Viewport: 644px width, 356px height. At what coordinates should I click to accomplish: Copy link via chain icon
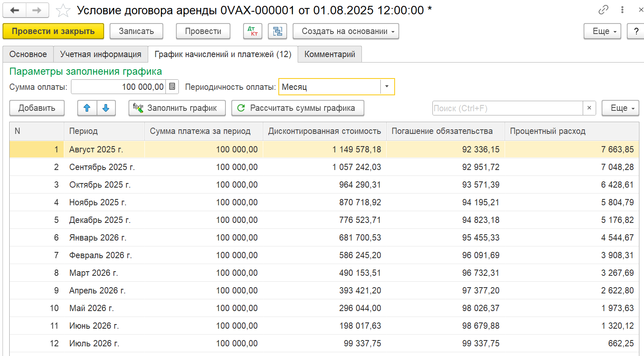603,10
